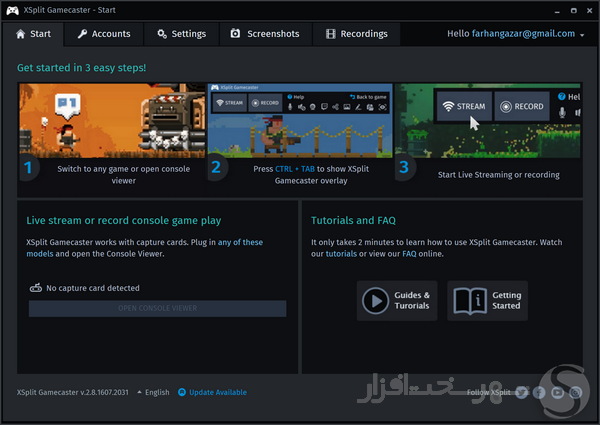Select the Start tab
This screenshot has height=425, width=600.
click(34, 34)
